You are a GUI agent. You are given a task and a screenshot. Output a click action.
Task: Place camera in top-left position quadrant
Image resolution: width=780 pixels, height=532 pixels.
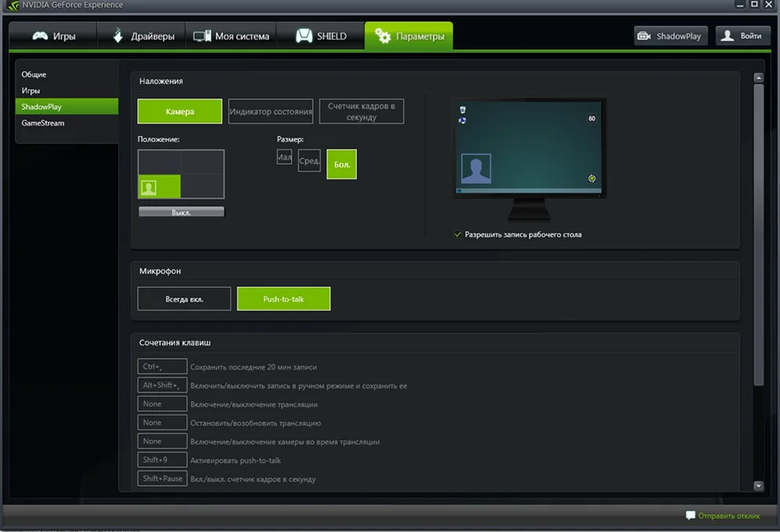159,162
